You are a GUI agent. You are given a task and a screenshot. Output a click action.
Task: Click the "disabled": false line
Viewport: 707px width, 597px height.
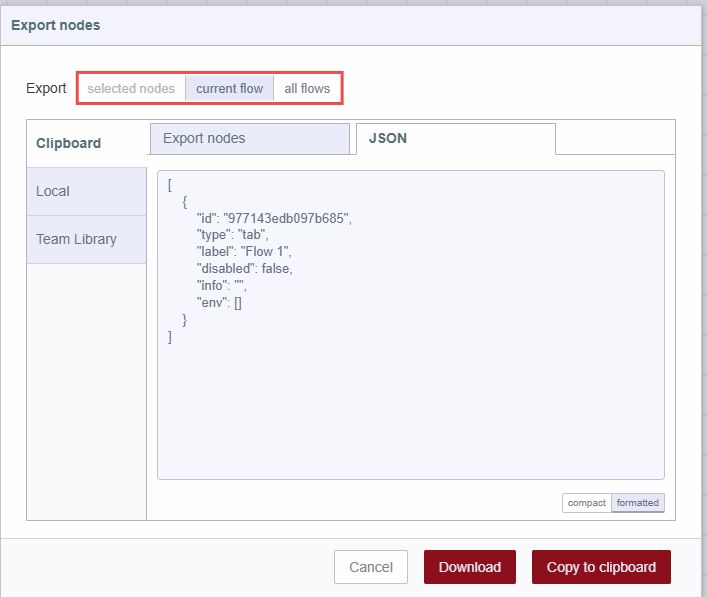pyautogui.click(x=244, y=269)
